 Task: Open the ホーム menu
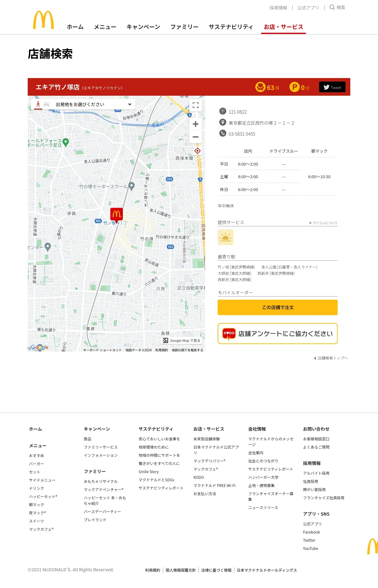75,27
